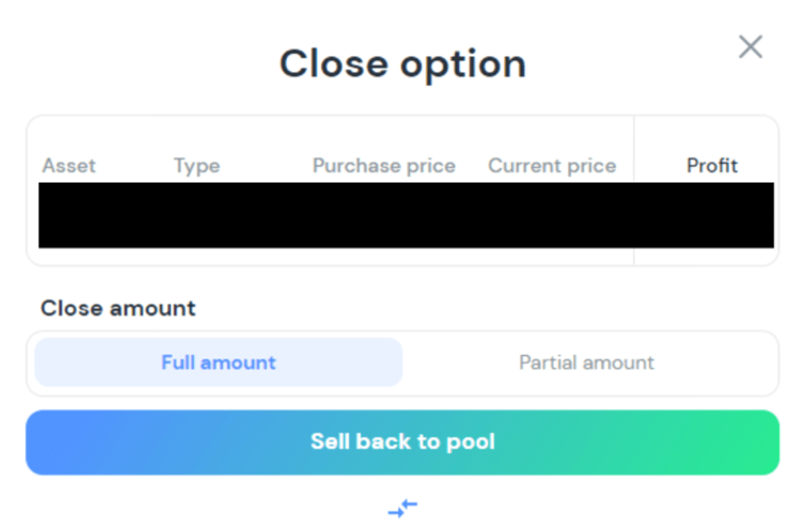Click the Close amount section label
The height and width of the screenshot is (532, 807).
click(118, 309)
